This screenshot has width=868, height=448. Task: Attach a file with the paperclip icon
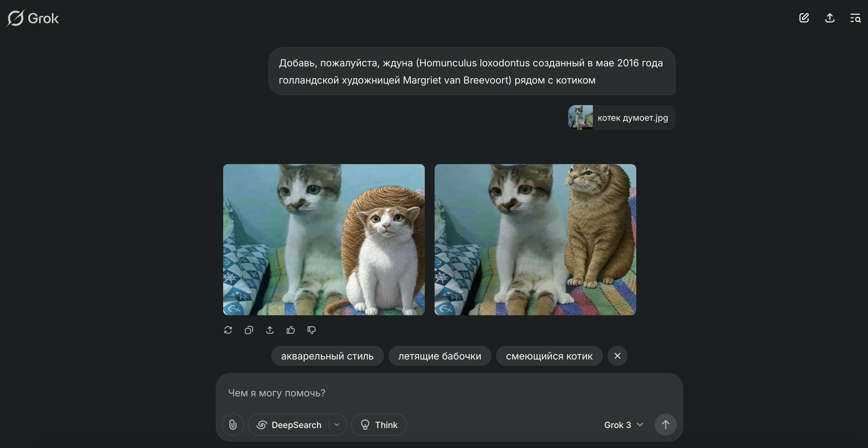(233, 425)
